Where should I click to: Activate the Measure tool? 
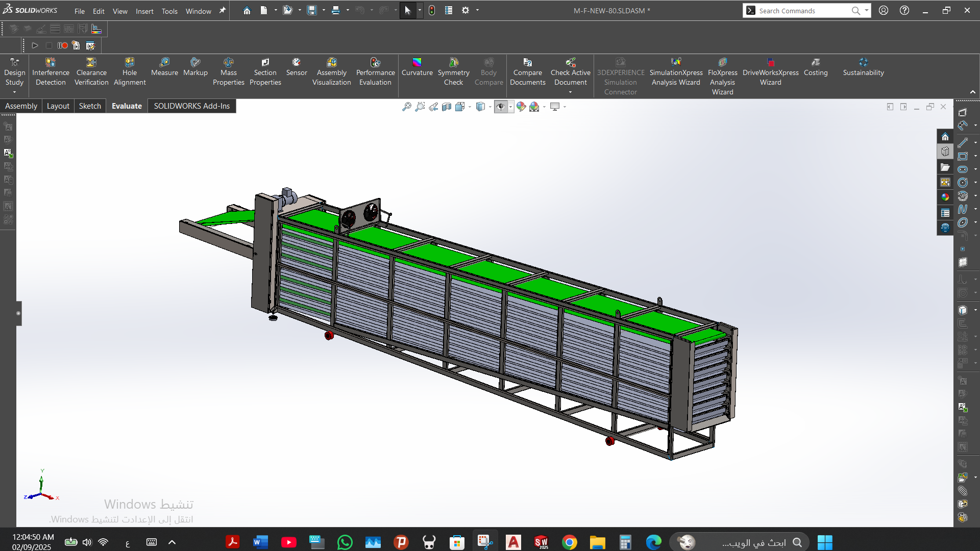tap(164, 67)
